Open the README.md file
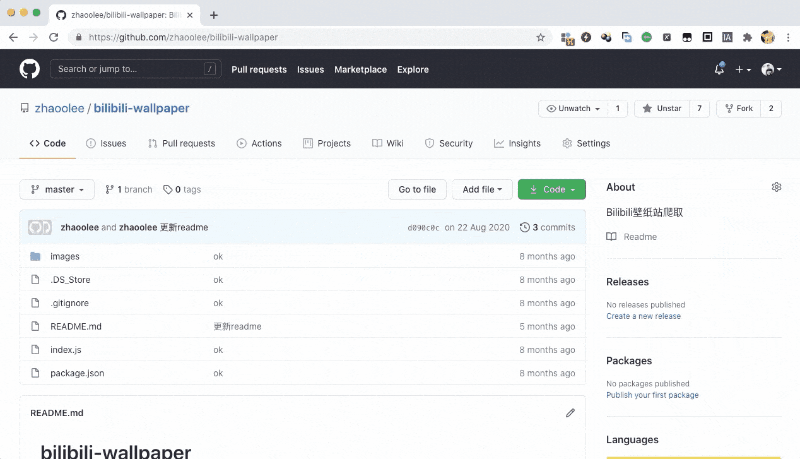Image resolution: width=800 pixels, height=459 pixels. tap(76, 326)
